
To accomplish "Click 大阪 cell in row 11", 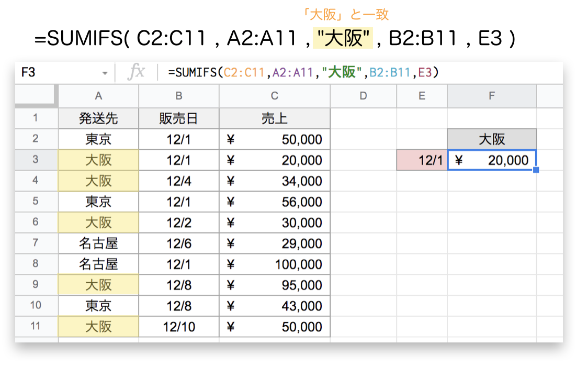I will [x=99, y=326].
